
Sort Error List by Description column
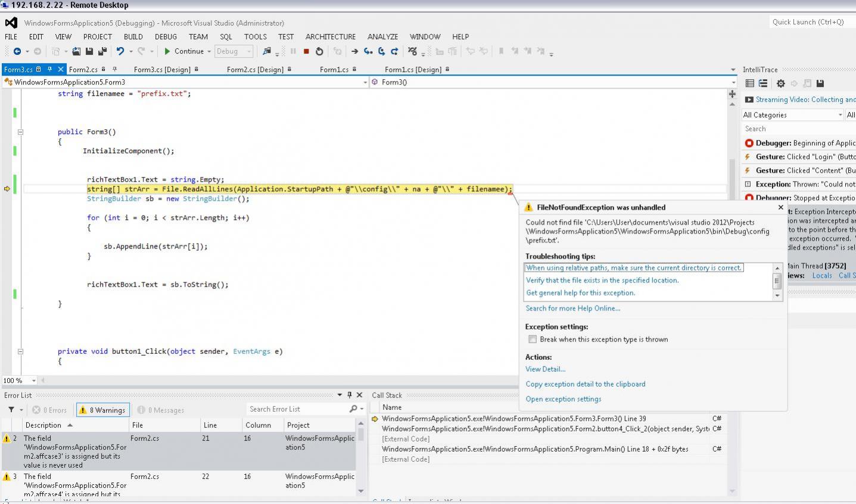pos(75,425)
